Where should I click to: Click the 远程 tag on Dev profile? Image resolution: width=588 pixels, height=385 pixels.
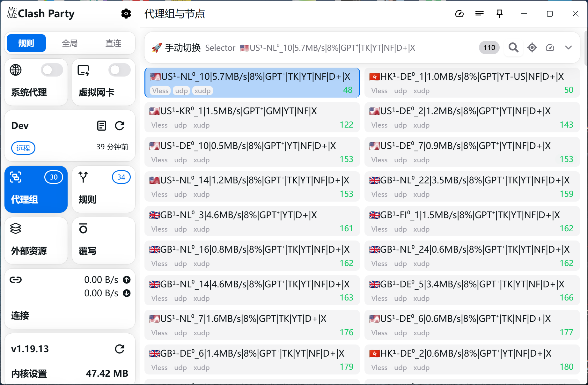[x=23, y=148]
